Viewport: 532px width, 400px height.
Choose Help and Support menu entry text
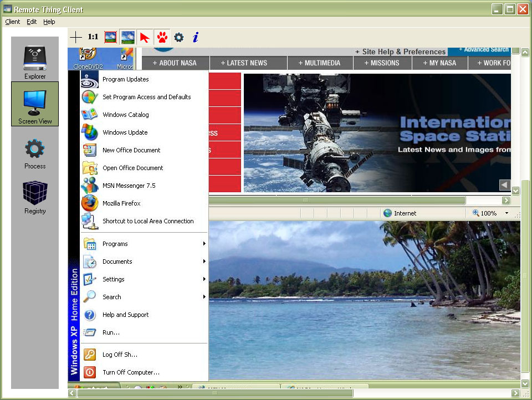click(x=126, y=315)
